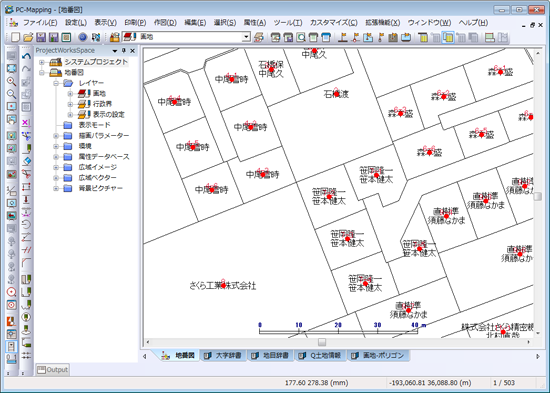The image size is (550, 393).
Task: Click the 石橋渡 parcel label on map
Action: click(336, 94)
